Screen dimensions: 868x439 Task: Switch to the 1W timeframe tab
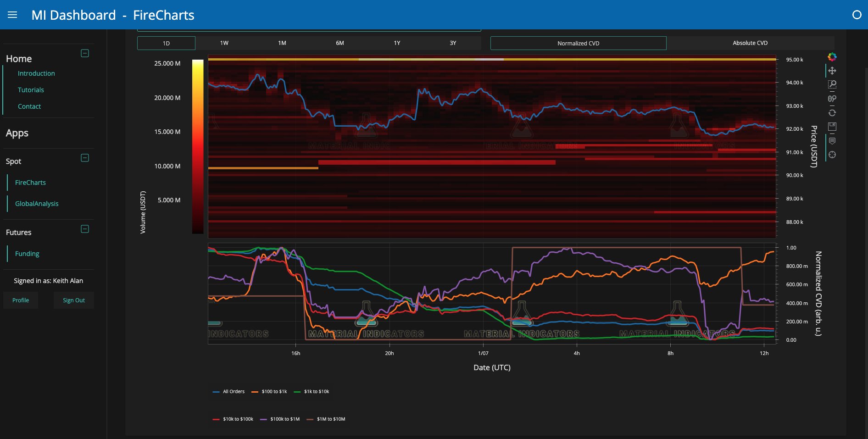[224, 43]
